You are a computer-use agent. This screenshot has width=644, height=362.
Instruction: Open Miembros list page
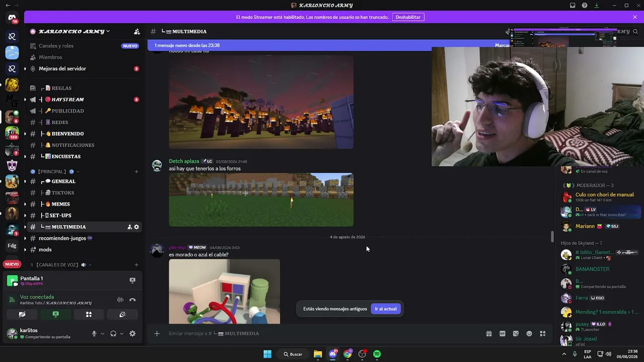pyautogui.click(x=84, y=57)
